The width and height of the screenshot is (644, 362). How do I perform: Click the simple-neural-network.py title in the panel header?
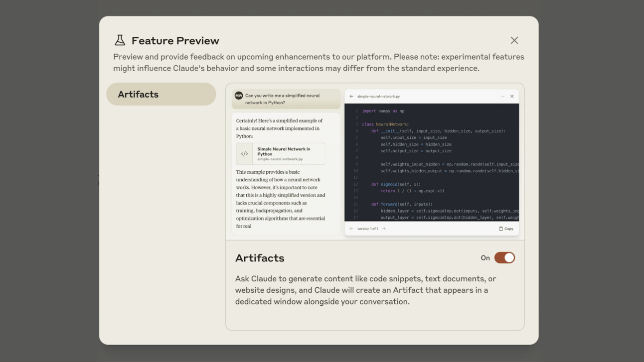point(378,97)
